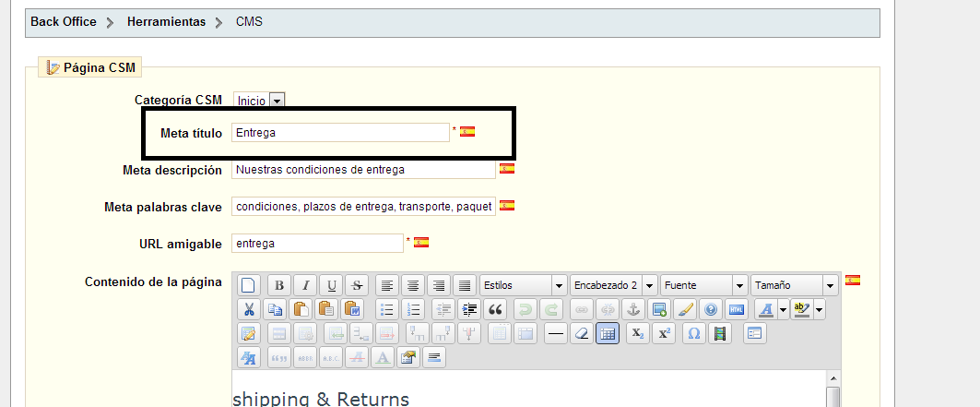Open text color picker arrow
Image resolution: width=980 pixels, height=407 pixels.
[x=783, y=310]
